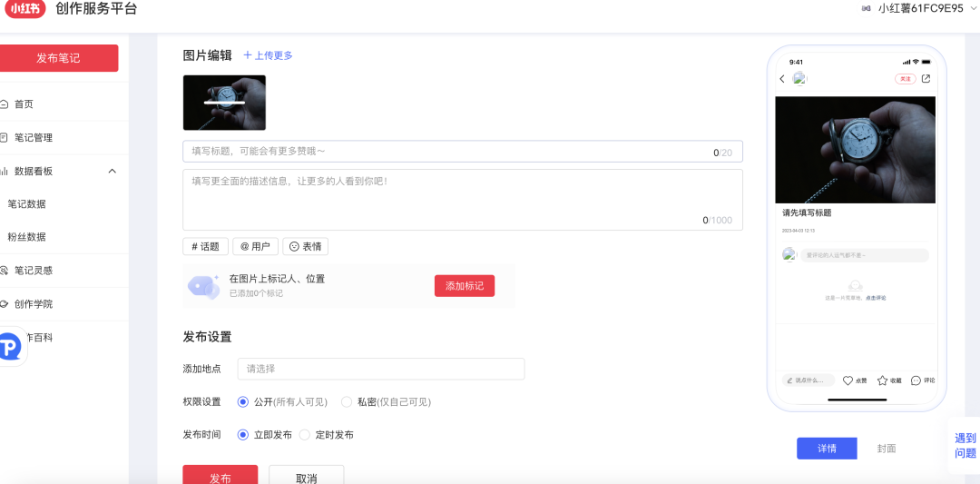
Task: Select the 公开 visibility radio button
Action: (242, 401)
